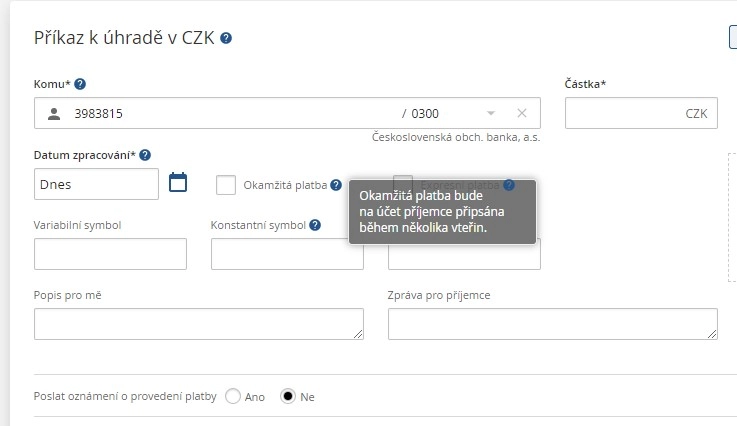The width and height of the screenshot is (737, 426).
Task: Show help for Konstantní symbol
Action: coord(315,225)
